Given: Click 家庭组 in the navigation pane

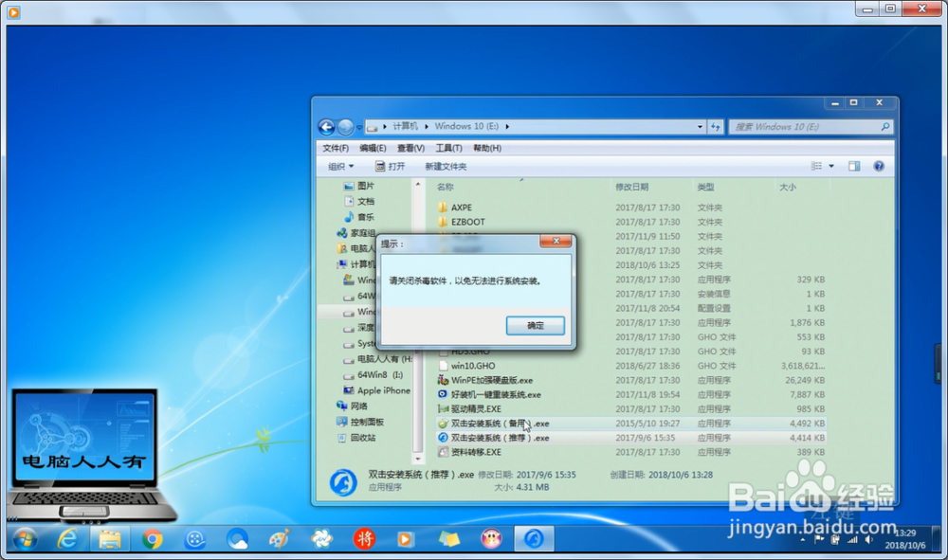Looking at the screenshot, I should tap(363, 232).
